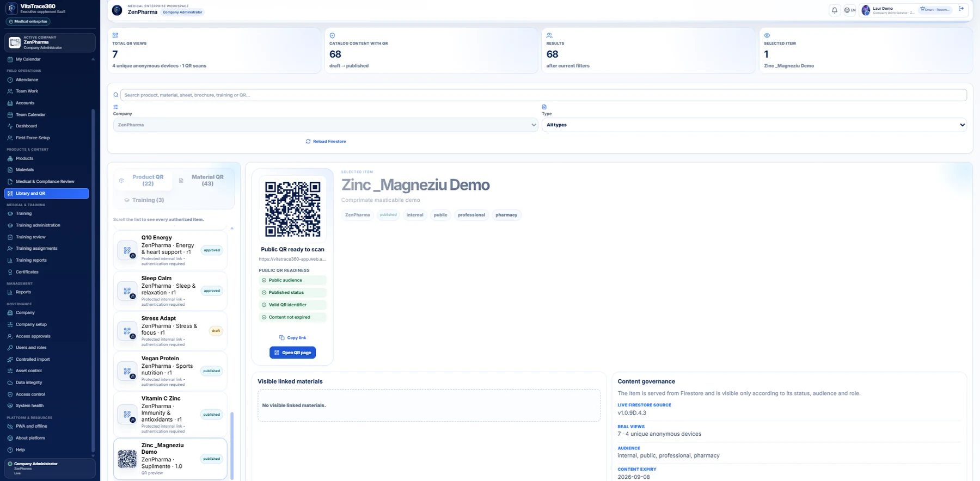Select the Stress Adapt list item
This screenshot has height=481, width=980.
[x=170, y=331]
